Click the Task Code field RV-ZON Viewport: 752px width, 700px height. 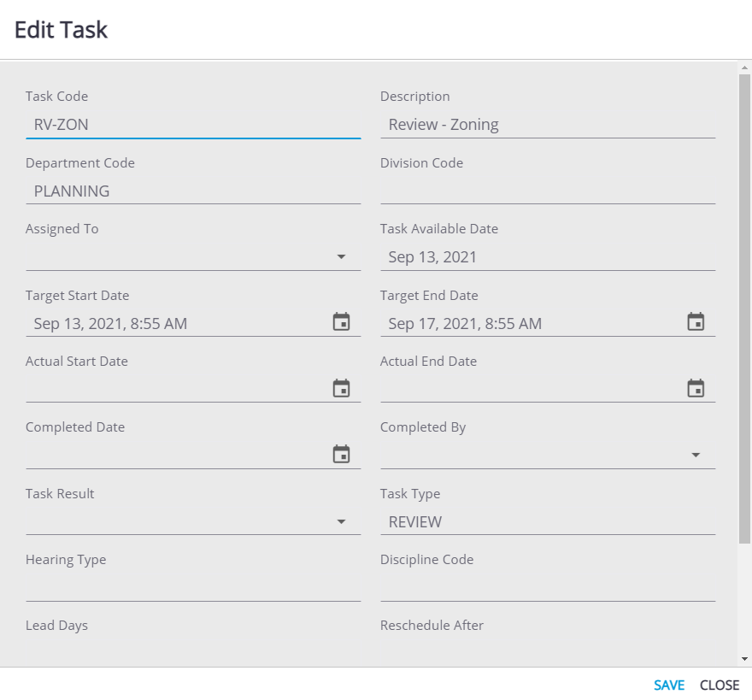pyautogui.click(x=193, y=125)
